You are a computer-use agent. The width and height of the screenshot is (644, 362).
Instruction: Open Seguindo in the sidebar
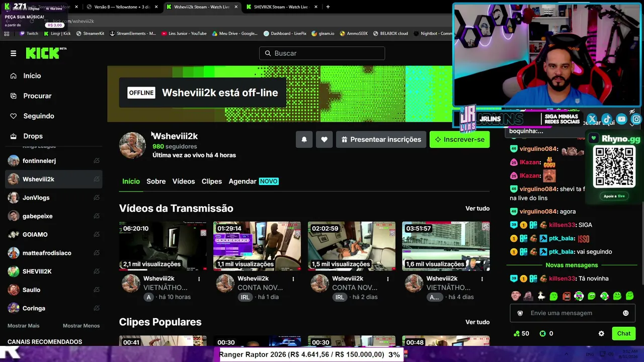[x=39, y=116]
